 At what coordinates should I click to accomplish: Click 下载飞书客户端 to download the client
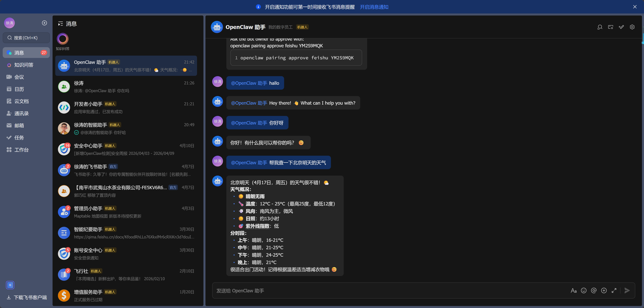point(26,297)
